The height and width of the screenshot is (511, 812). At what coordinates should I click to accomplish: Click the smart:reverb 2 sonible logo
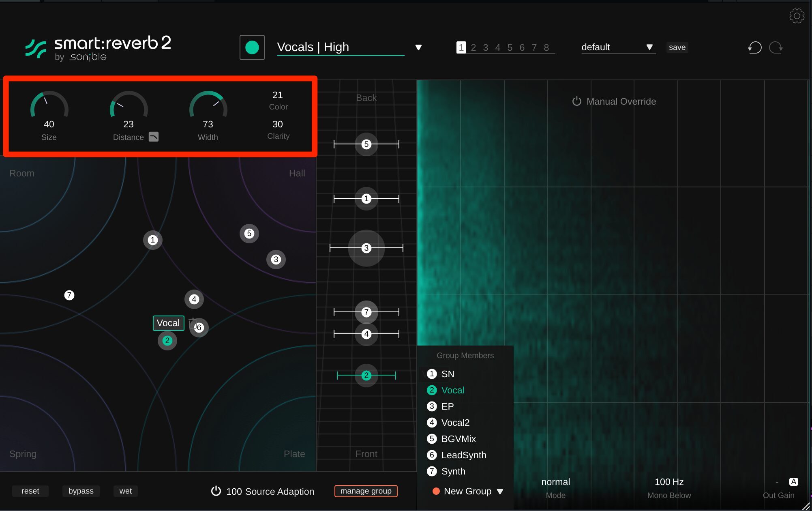click(99, 48)
